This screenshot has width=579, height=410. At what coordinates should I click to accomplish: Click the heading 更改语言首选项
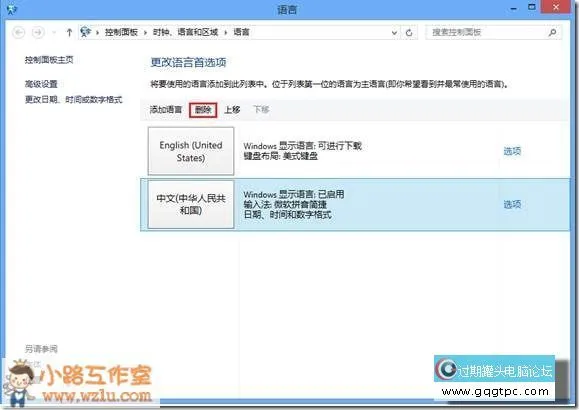(x=188, y=62)
